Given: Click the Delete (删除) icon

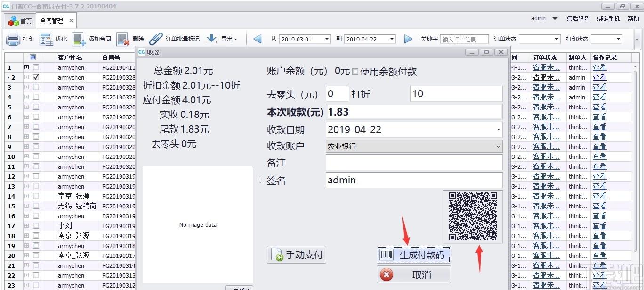Looking at the screenshot, I should tap(123, 39).
